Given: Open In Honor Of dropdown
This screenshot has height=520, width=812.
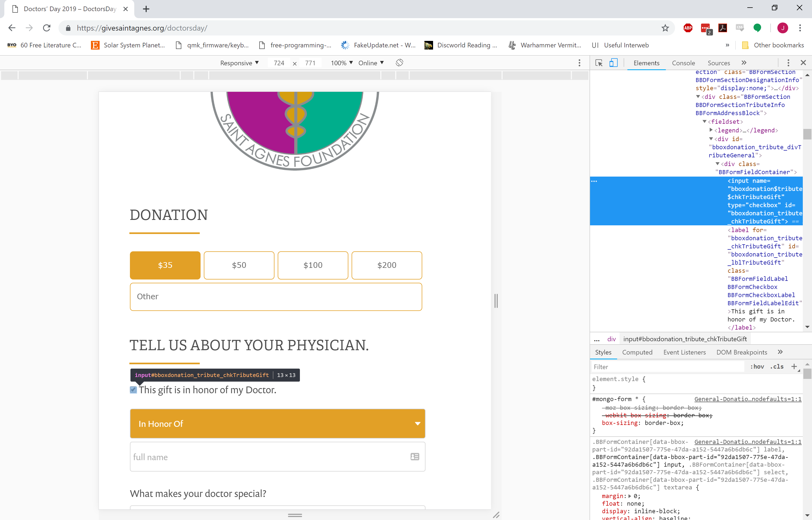Looking at the screenshot, I should (x=277, y=424).
